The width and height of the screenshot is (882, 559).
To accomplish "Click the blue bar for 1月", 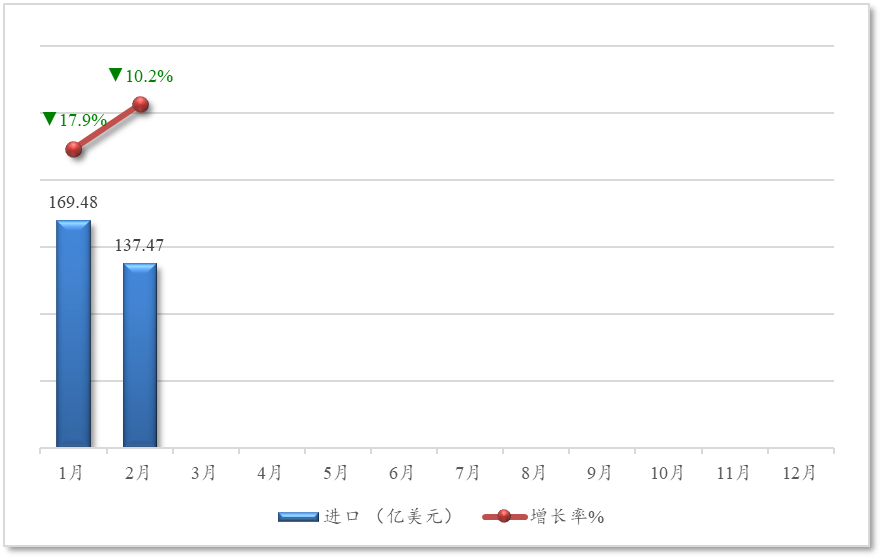I will click(x=73, y=333).
